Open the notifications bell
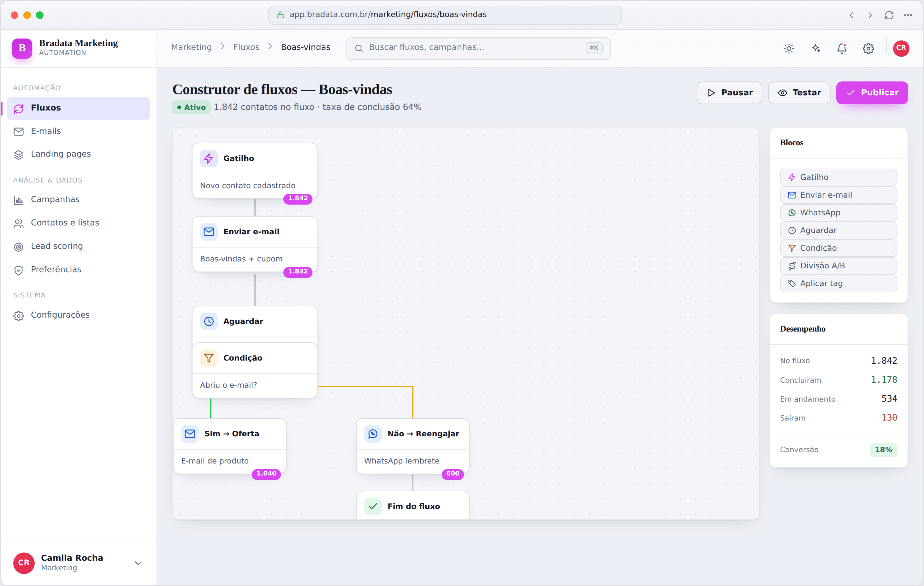 [x=842, y=48]
